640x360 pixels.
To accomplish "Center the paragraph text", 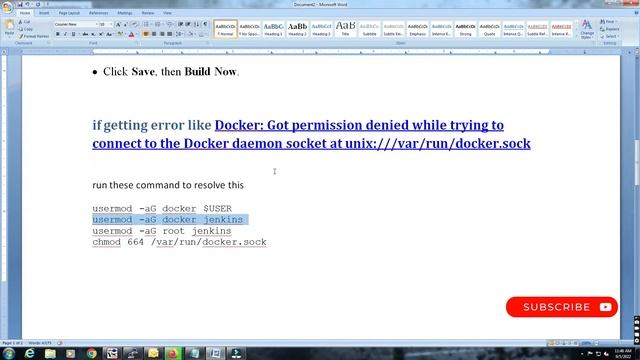I will click(154, 34).
